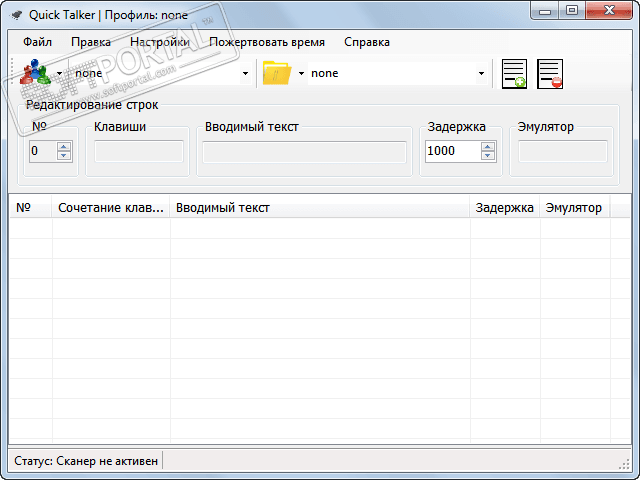The width and height of the screenshot is (640, 480).
Task: Click the Эмулятор input field
Action: coord(562,151)
